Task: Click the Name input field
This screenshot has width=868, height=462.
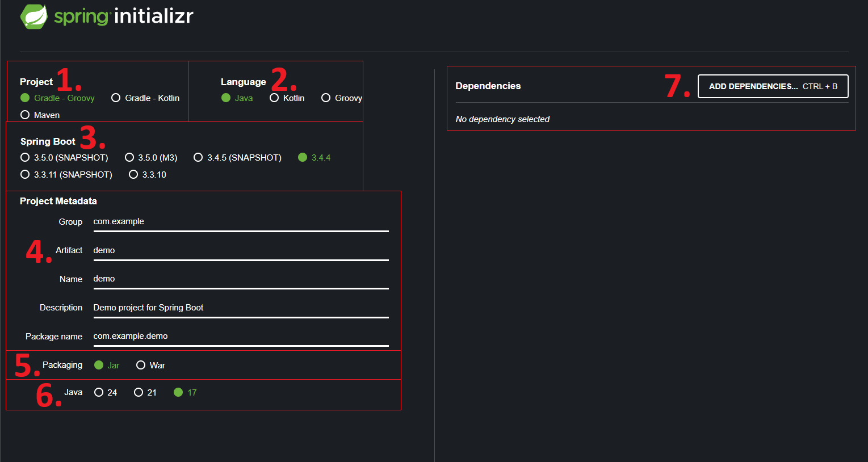Action: click(x=241, y=279)
